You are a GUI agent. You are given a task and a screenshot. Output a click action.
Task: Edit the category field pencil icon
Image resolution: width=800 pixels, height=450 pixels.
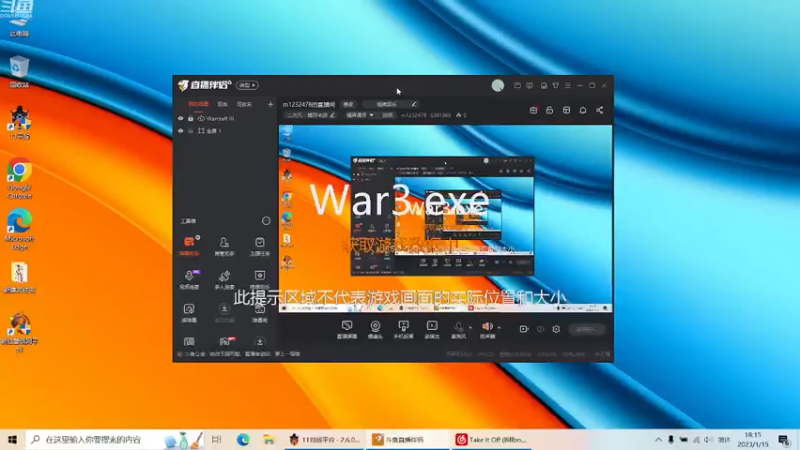[414, 104]
